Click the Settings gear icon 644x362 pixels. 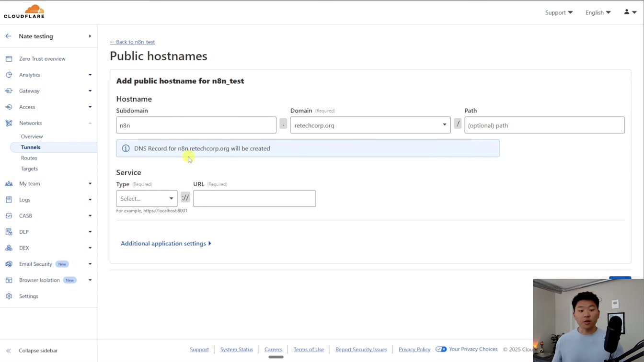(x=9, y=296)
